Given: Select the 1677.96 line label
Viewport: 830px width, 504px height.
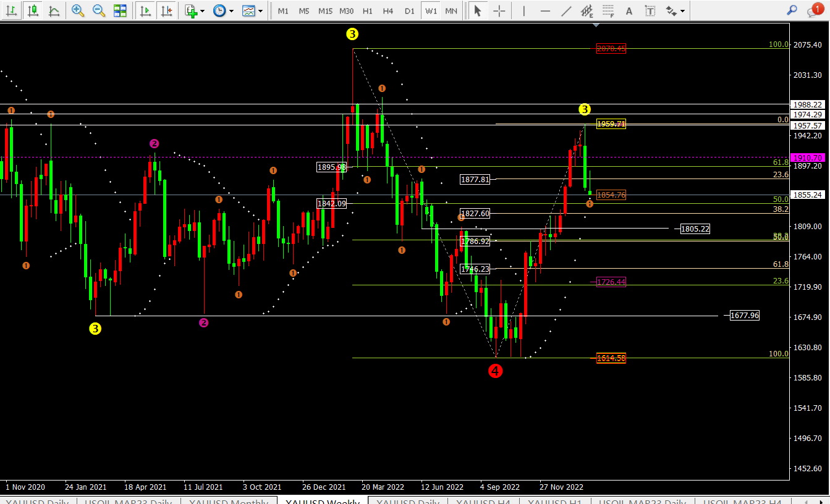Looking at the screenshot, I should click(x=745, y=316).
